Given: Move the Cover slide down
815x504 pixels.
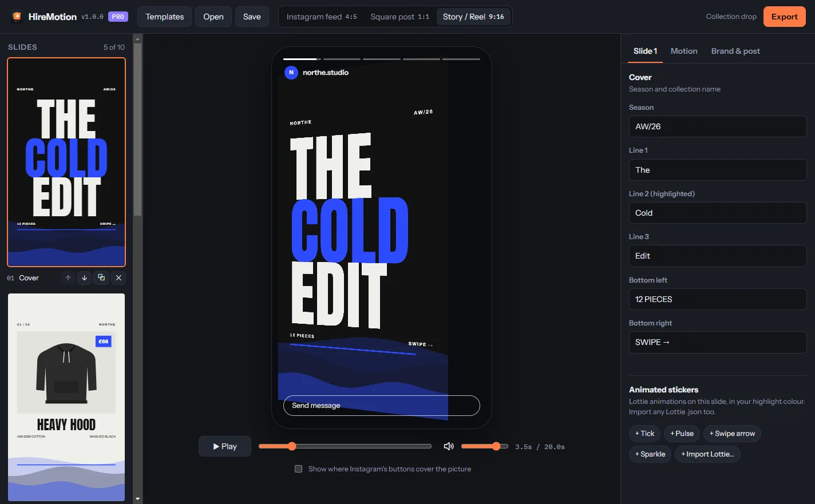Looking at the screenshot, I should click(x=85, y=278).
